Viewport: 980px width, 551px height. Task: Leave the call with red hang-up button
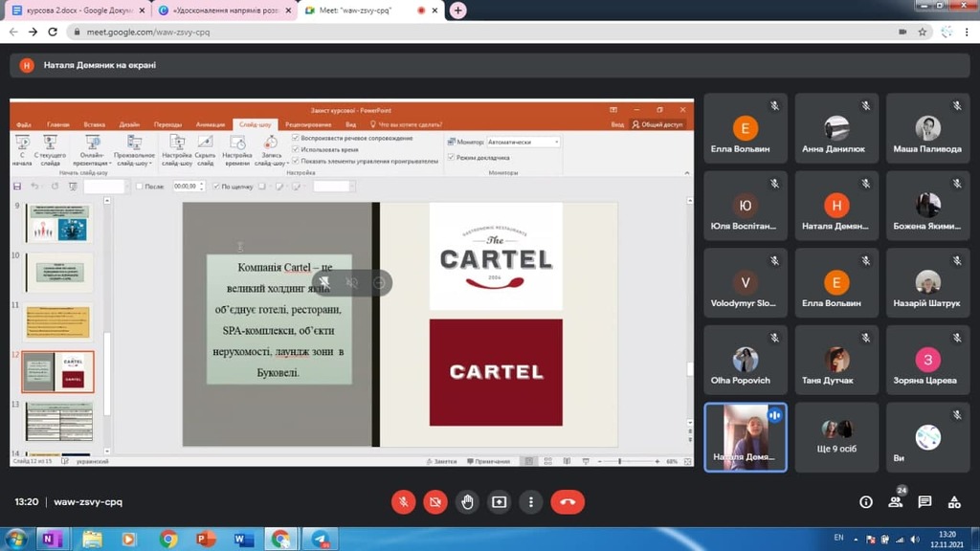(568, 501)
